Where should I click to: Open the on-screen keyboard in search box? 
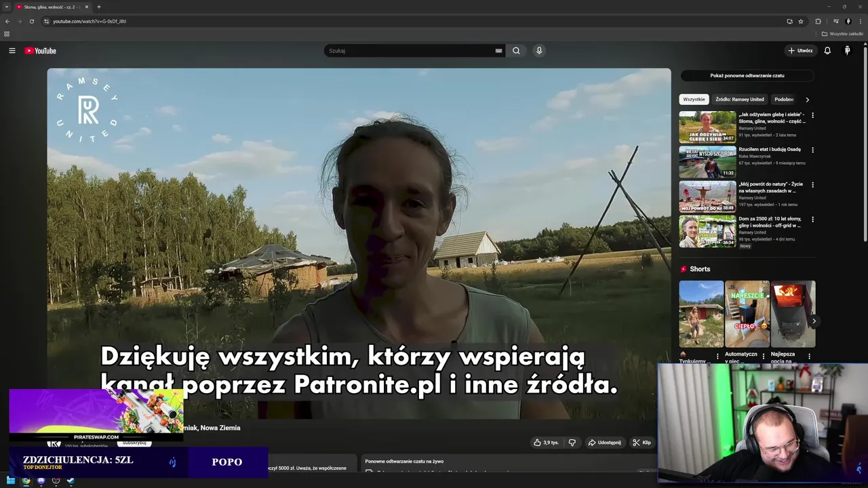click(498, 51)
